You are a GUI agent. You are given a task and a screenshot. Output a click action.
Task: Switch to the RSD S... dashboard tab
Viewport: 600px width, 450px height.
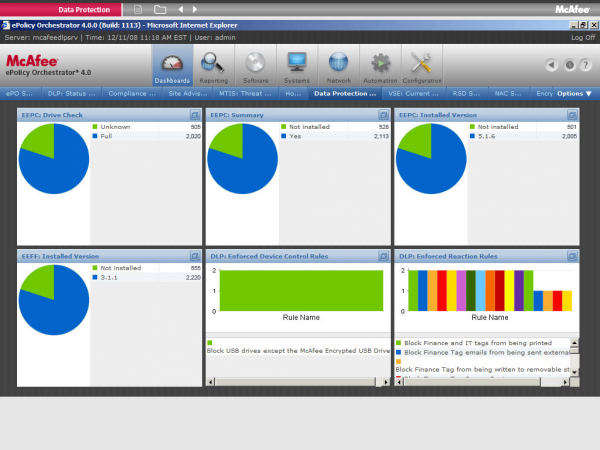coord(466,93)
